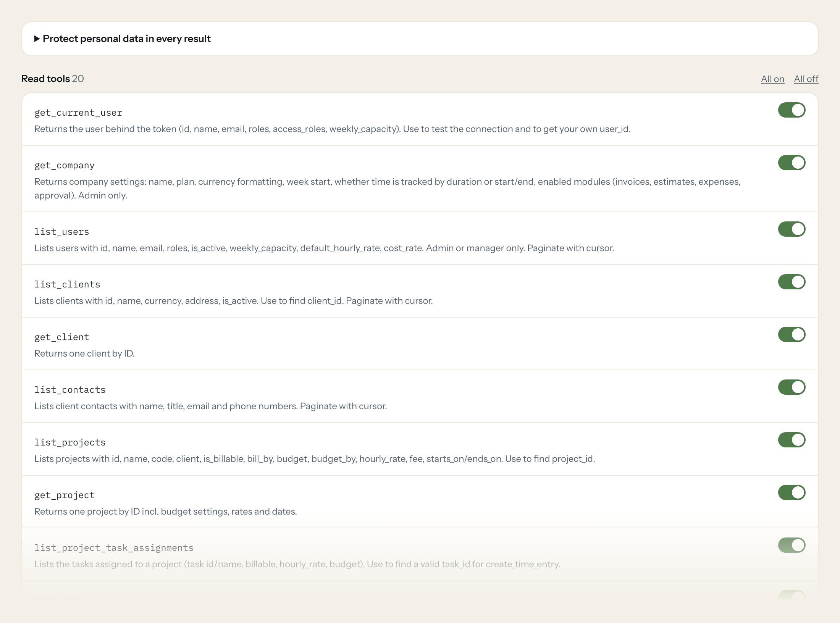This screenshot has height=623, width=840.
Task: Click 'Returns one project by ID' description
Action: coord(166,512)
